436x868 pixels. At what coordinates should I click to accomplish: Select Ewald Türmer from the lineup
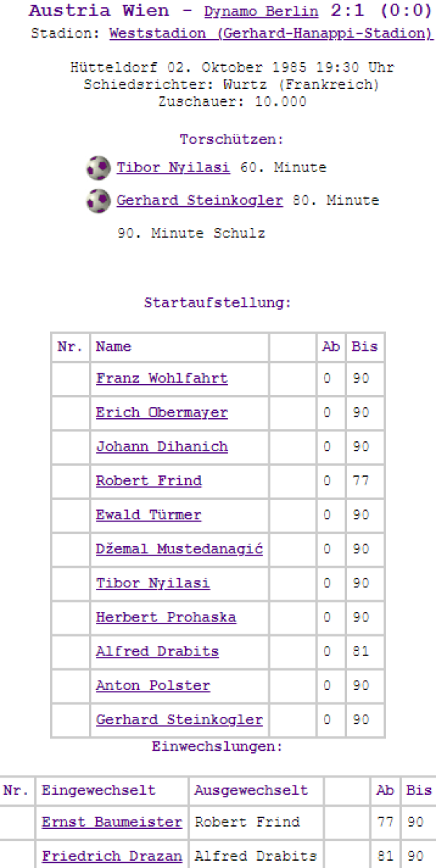click(148, 515)
